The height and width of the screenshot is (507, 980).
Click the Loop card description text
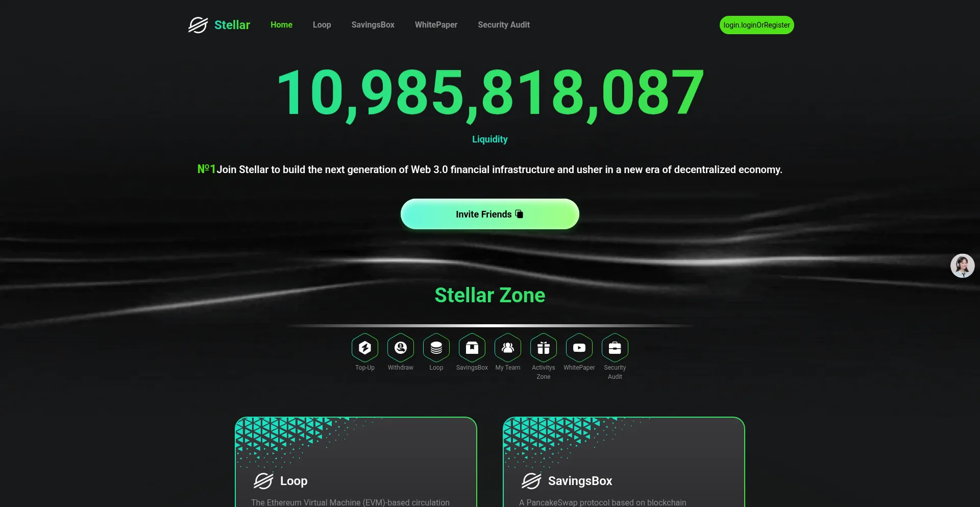pyautogui.click(x=350, y=502)
